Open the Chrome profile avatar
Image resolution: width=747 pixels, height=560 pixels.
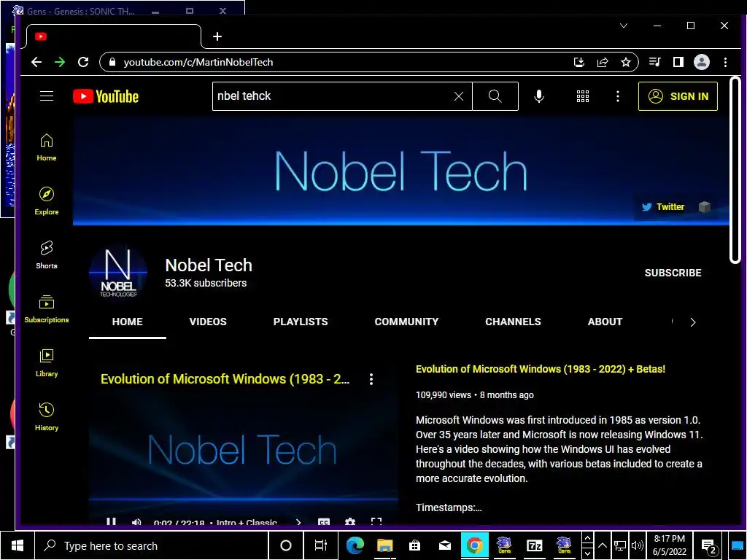coord(701,62)
